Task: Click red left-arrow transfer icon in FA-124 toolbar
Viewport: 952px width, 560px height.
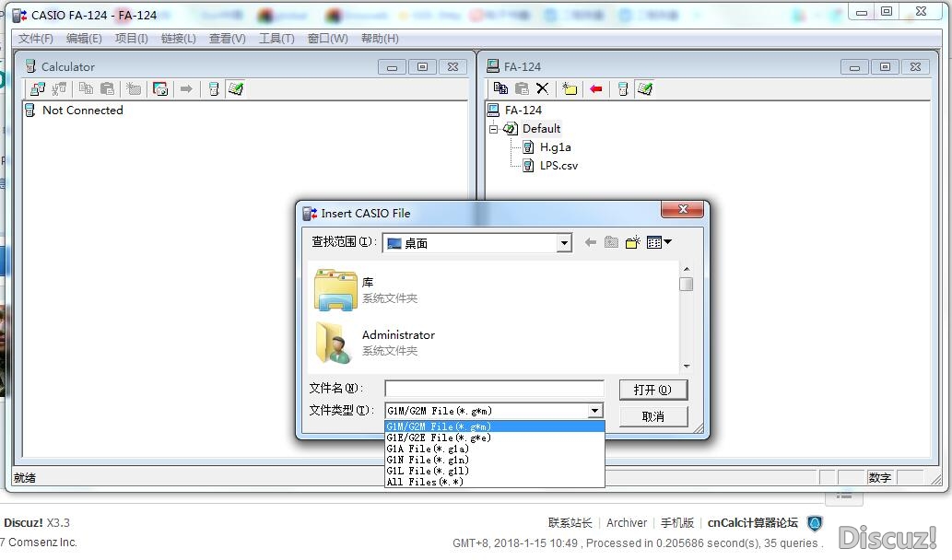Action: (x=596, y=88)
